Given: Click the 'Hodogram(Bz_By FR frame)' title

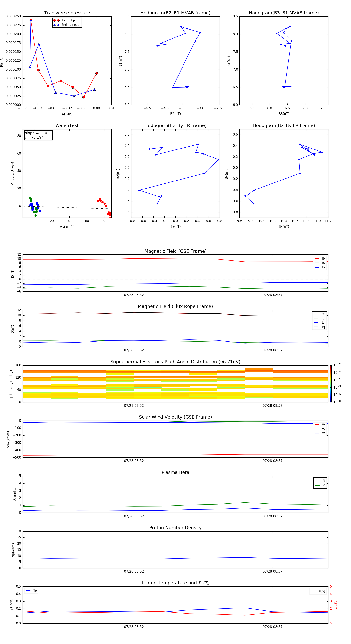Looking at the screenshot, I should pos(175,125).
